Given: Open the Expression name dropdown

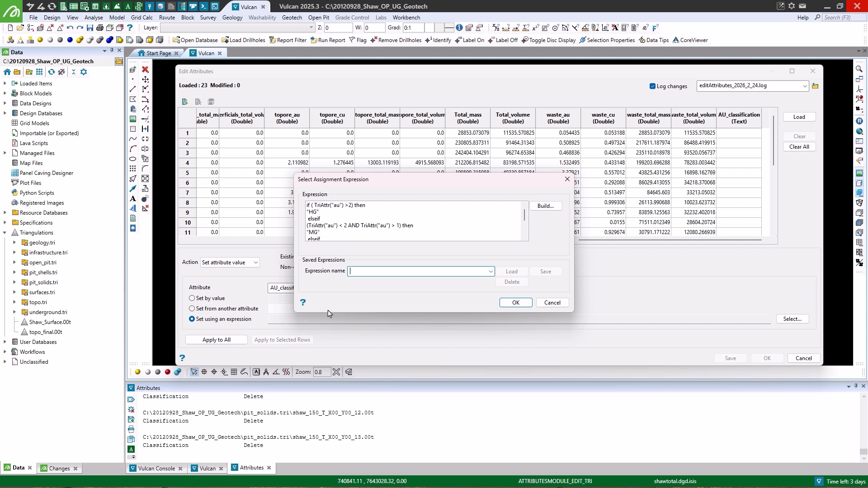Looking at the screenshot, I should [491, 272].
